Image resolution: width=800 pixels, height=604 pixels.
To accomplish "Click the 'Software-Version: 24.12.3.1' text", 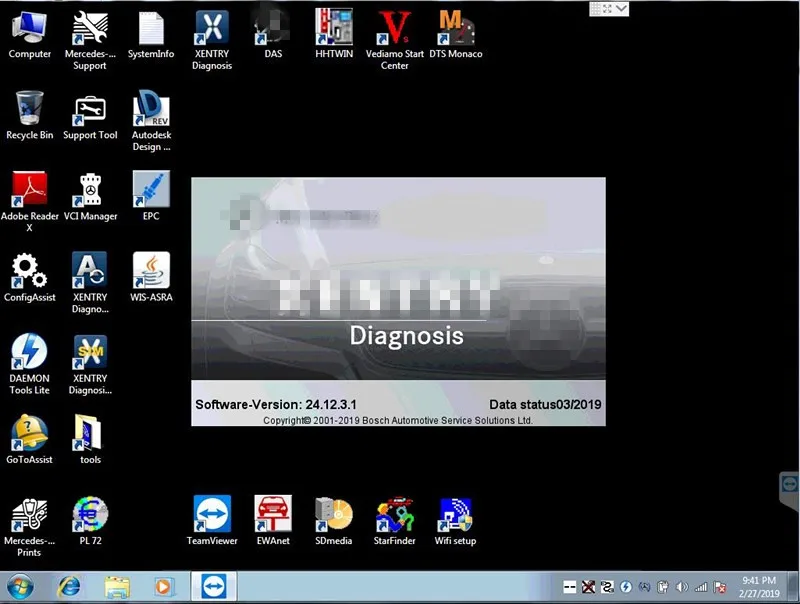I will pyautogui.click(x=276, y=405).
